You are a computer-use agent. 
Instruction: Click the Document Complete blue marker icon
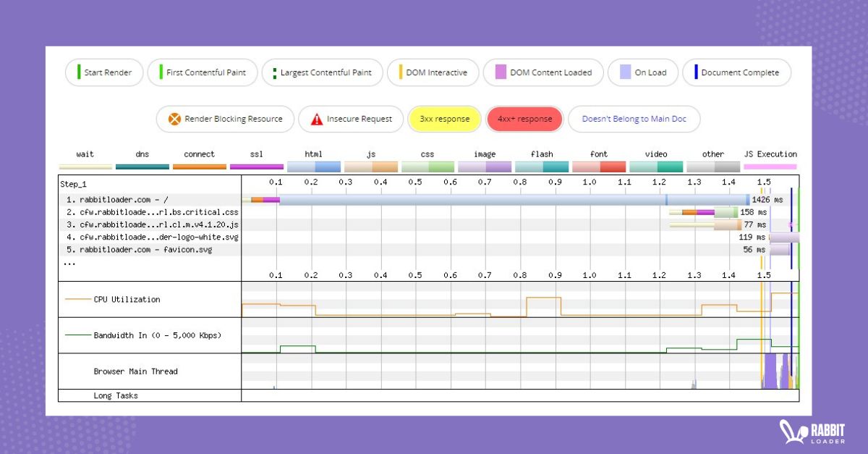(x=694, y=72)
